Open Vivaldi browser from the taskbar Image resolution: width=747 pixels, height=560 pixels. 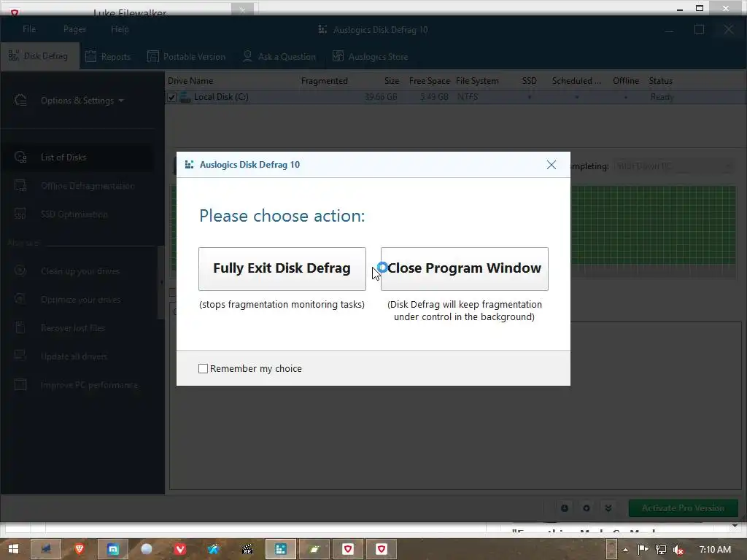point(180,549)
